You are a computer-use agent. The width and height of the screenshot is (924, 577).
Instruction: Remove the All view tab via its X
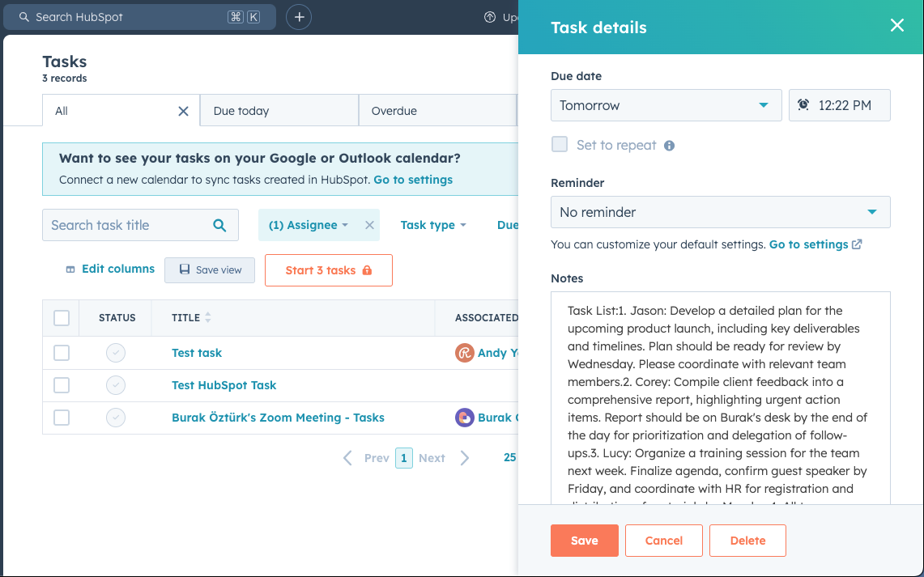(x=183, y=112)
